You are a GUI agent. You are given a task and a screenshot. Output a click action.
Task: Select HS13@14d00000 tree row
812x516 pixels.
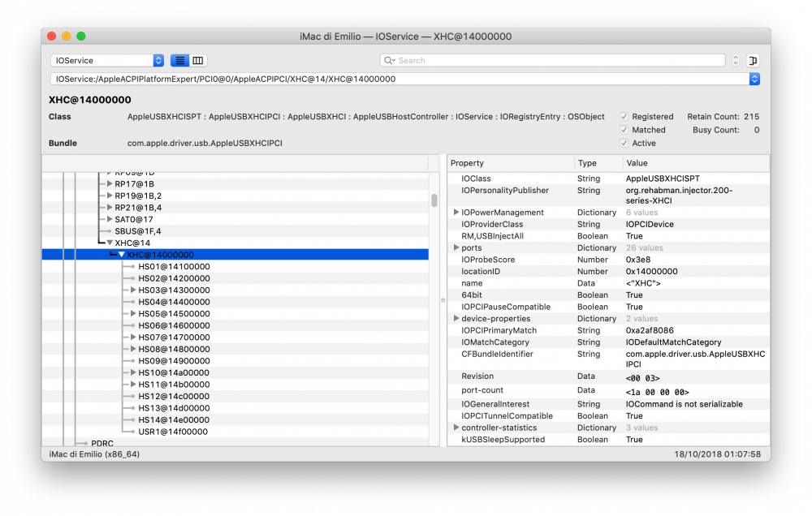(x=235, y=408)
